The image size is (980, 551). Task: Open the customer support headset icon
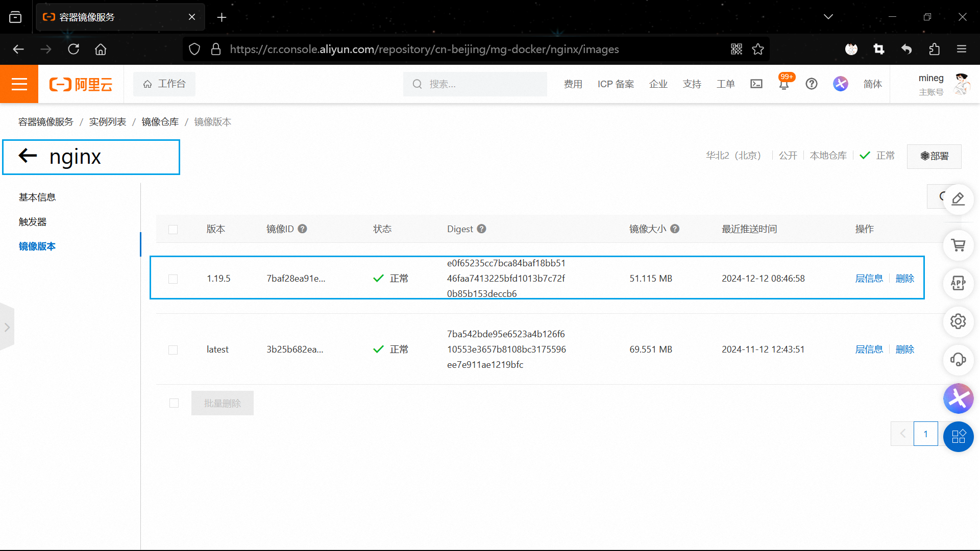tap(958, 360)
